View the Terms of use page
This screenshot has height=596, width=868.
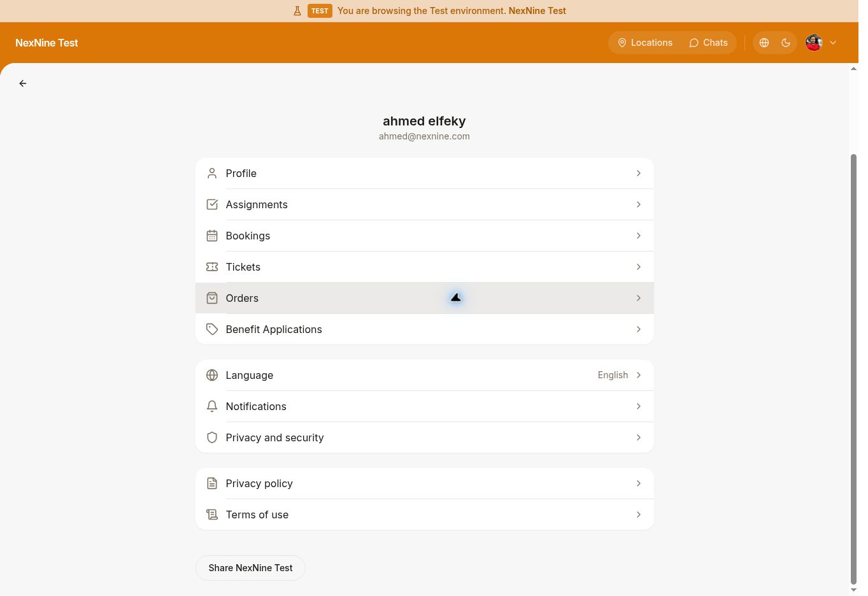[x=425, y=514]
